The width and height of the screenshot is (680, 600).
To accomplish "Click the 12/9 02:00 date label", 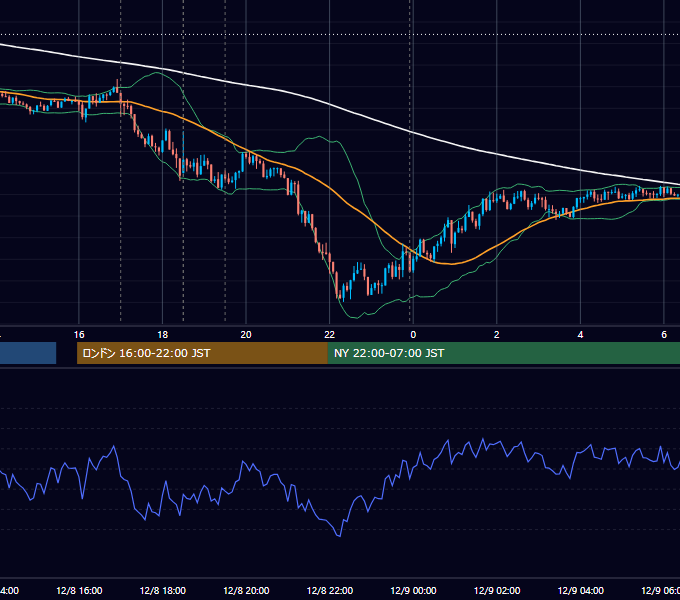I will point(497,591).
